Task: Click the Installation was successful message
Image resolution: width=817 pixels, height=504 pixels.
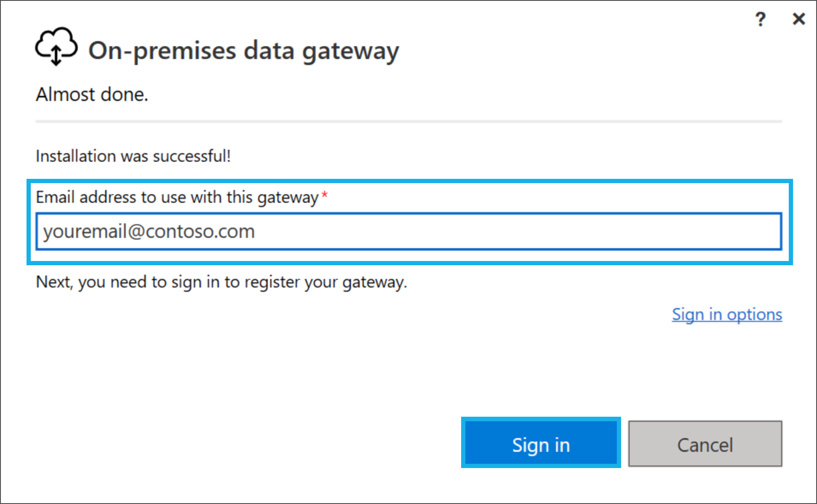Action: click(x=133, y=156)
